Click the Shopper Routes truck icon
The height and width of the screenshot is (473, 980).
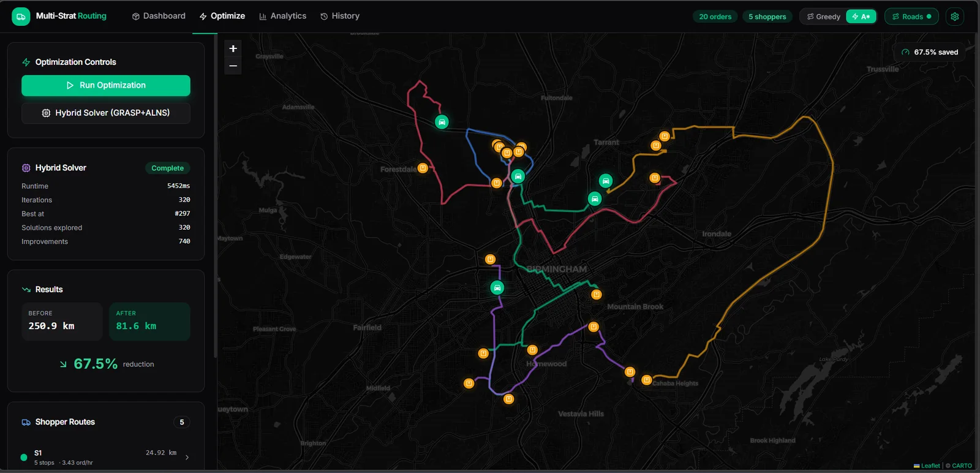26,422
